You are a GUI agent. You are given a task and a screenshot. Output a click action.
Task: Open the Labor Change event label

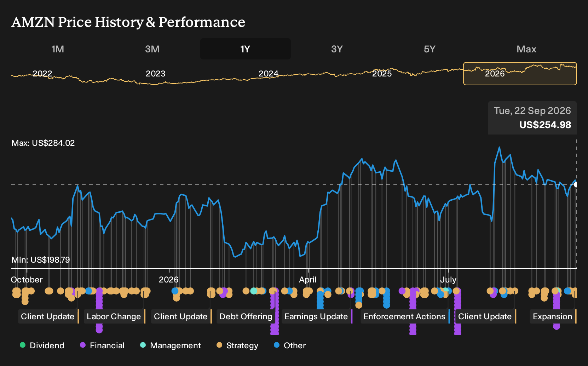(115, 316)
